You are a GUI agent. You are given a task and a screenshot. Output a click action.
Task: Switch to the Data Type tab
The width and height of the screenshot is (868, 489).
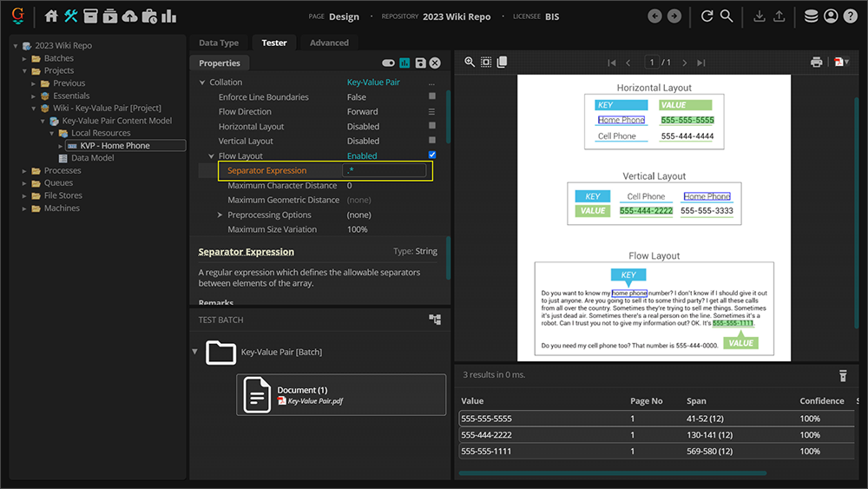coord(218,43)
